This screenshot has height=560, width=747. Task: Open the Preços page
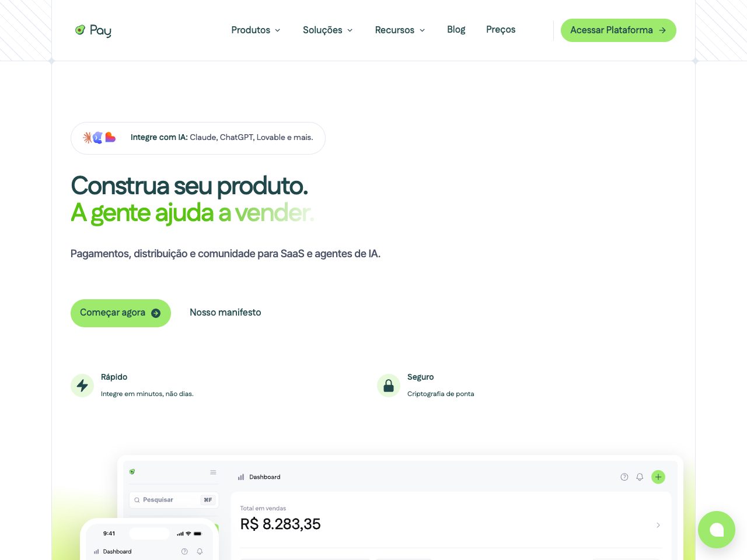501,29
